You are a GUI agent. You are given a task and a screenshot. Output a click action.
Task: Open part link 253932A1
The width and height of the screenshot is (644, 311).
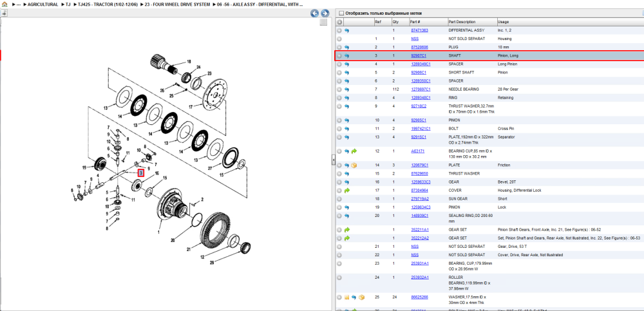click(420, 278)
